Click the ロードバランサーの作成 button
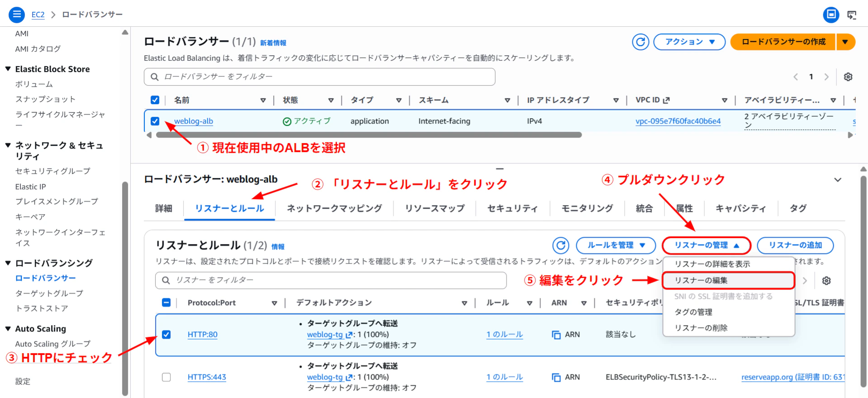Viewport: 868px width, 398px height. [x=783, y=42]
